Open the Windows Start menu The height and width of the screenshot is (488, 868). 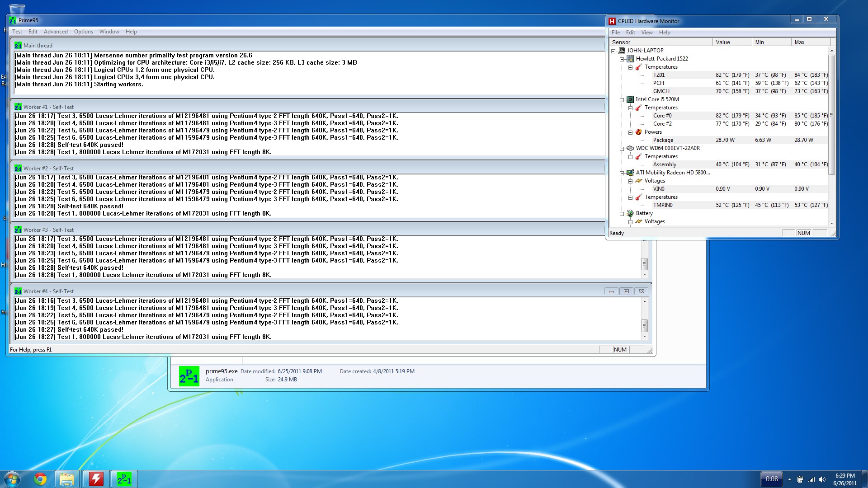tap(12, 479)
